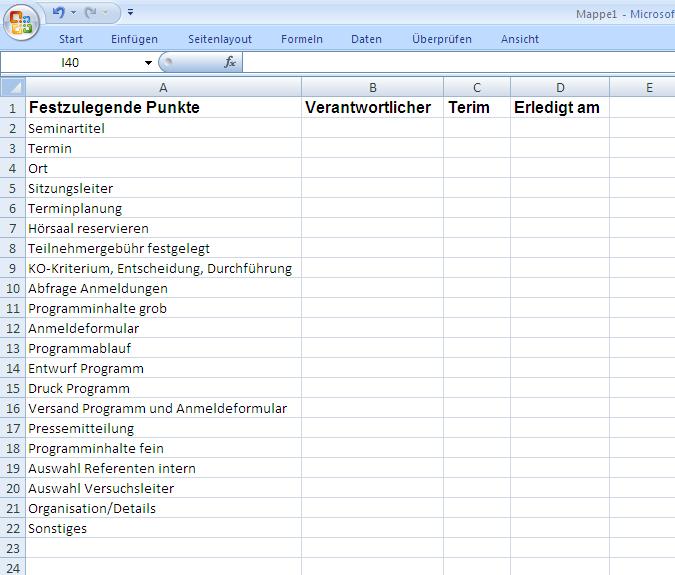Select column C header
675x575 pixels.
point(477,87)
